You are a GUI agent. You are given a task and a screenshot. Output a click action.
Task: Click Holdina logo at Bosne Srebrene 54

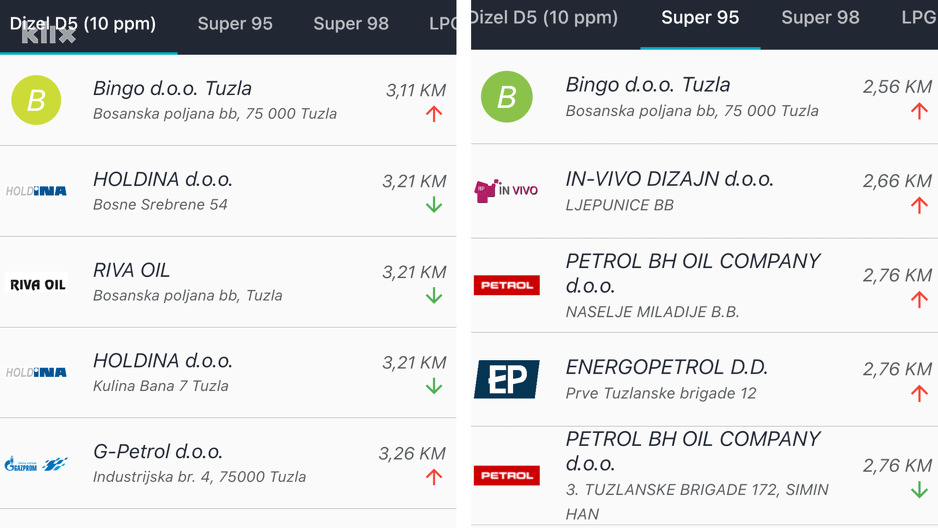click(x=36, y=191)
